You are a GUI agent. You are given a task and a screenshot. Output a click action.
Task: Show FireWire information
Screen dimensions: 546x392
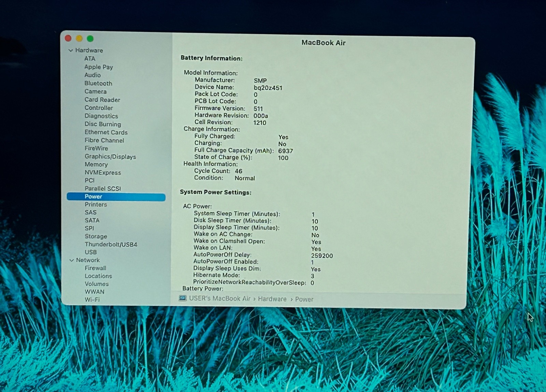coord(96,148)
